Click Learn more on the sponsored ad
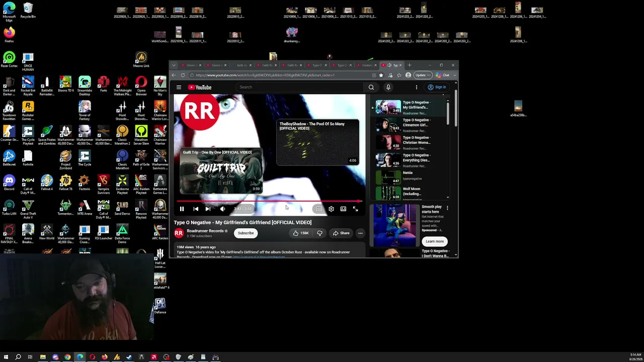The width and height of the screenshot is (644, 362). [435, 241]
